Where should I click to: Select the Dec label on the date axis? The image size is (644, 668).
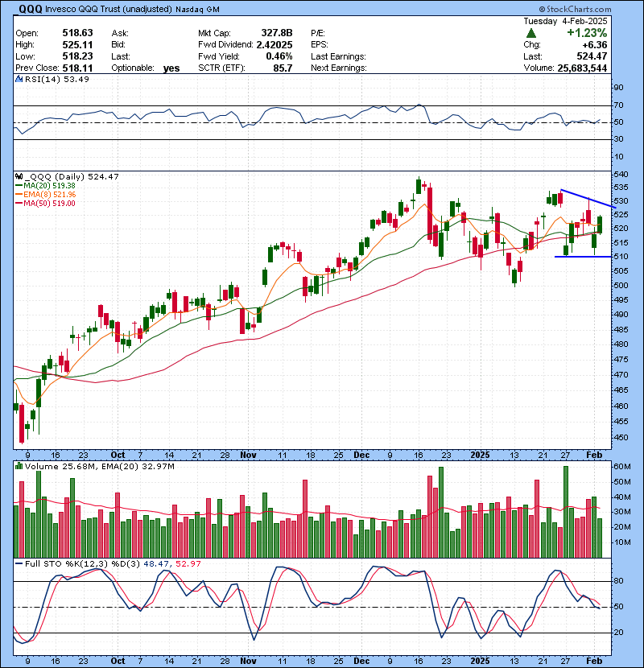(361, 455)
